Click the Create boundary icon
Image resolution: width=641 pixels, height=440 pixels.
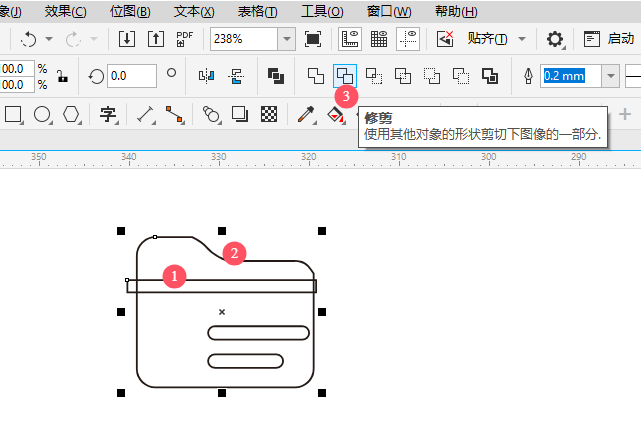tap(490, 76)
